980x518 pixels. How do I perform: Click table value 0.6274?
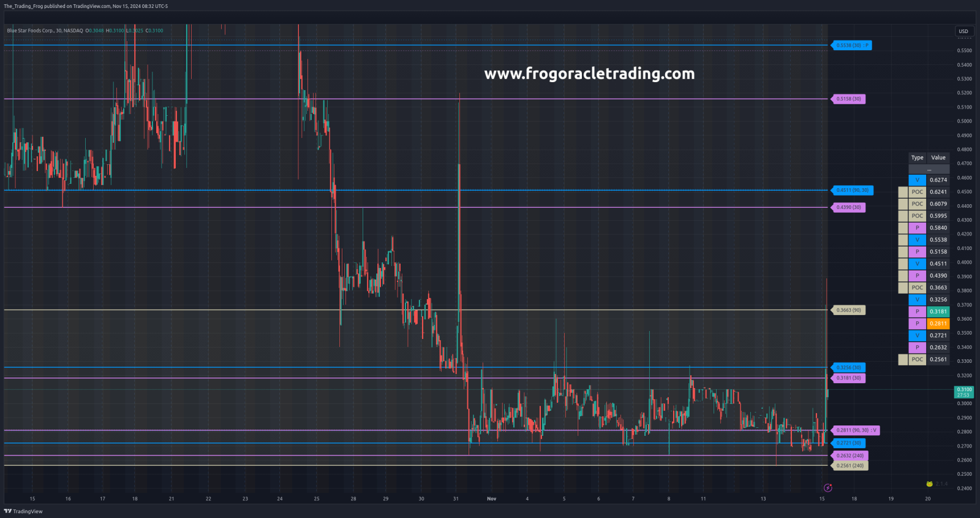pos(938,180)
